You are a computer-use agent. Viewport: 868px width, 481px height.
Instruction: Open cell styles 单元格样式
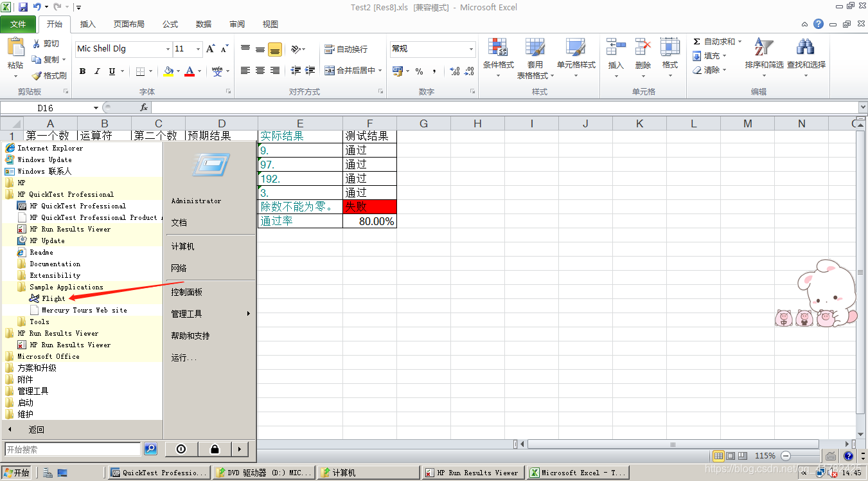[x=576, y=58]
